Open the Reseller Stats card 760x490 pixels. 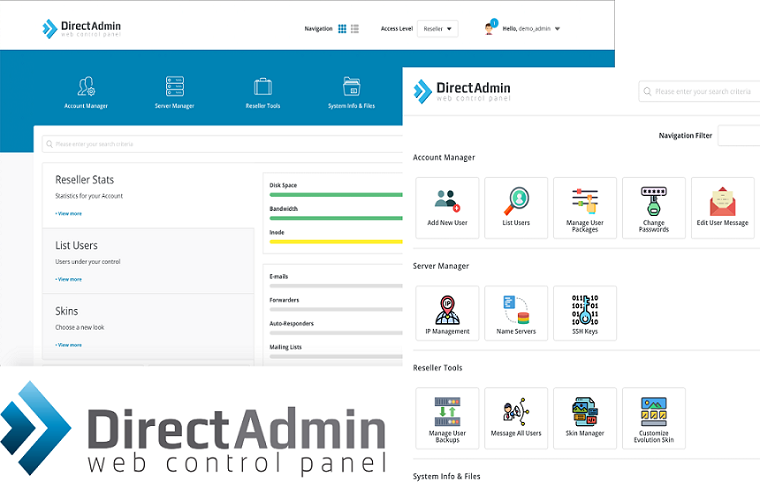tap(148, 195)
